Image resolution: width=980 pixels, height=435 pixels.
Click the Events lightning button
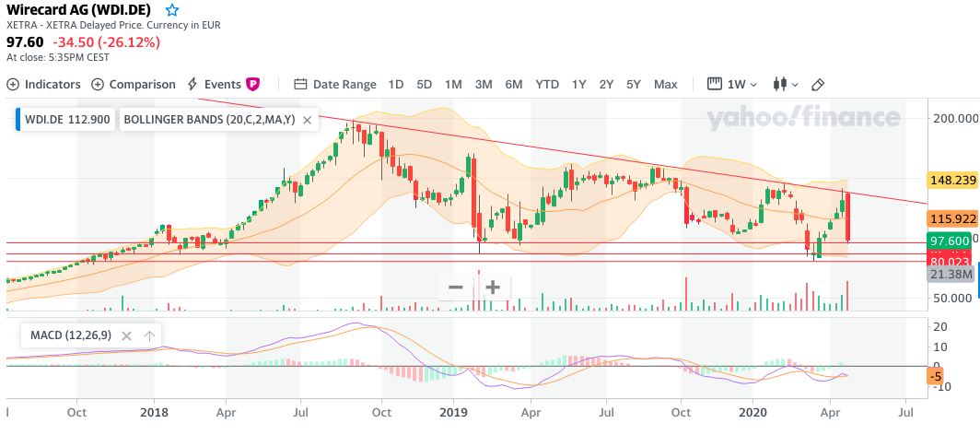tap(214, 84)
